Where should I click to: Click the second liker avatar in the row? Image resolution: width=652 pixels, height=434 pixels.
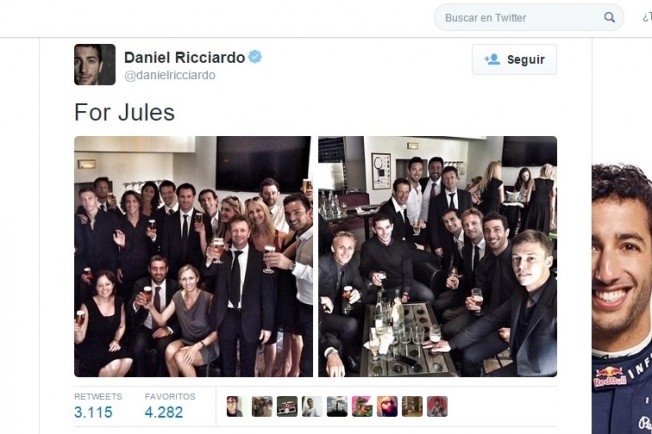[x=262, y=407]
